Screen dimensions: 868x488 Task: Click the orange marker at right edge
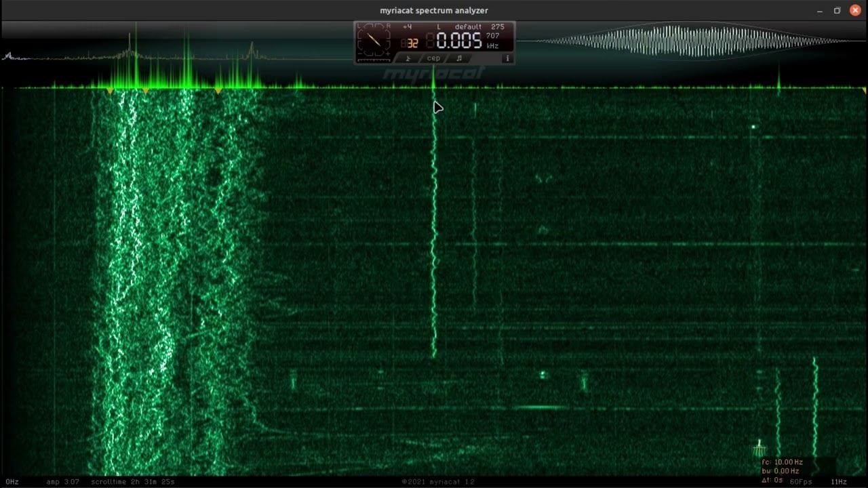pyautogui.click(x=864, y=91)
